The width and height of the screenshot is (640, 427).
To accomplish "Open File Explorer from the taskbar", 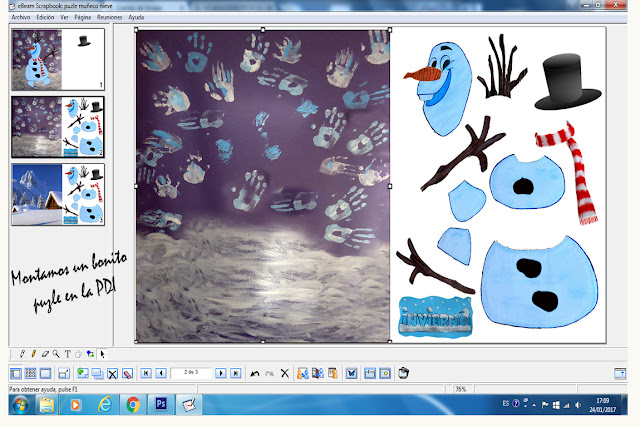I will [x=47, y=405].
